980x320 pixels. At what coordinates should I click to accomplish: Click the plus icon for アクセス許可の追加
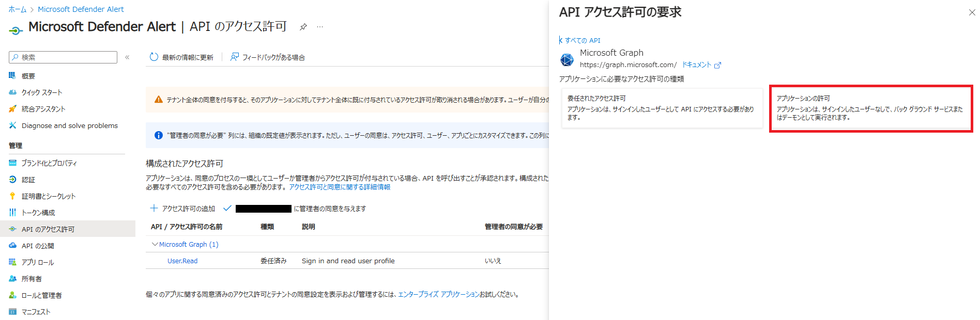[x=154, y=208]
